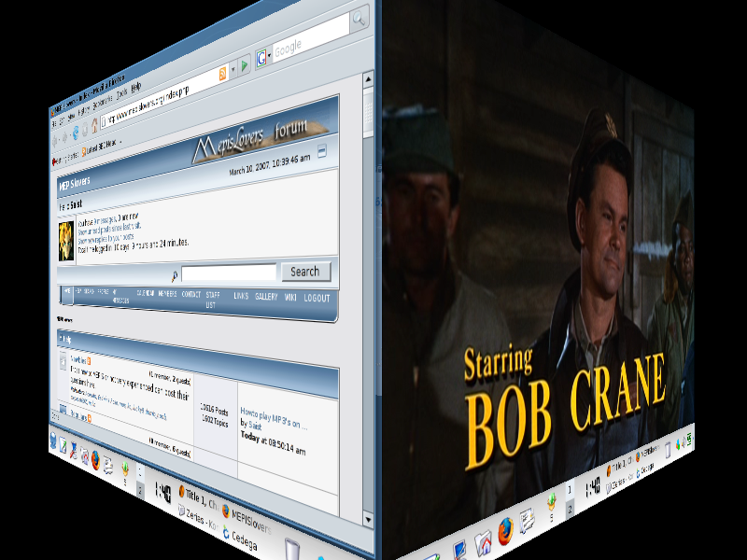
Task: Open the trash icon on the bottom panel
Action: (291, 546)
